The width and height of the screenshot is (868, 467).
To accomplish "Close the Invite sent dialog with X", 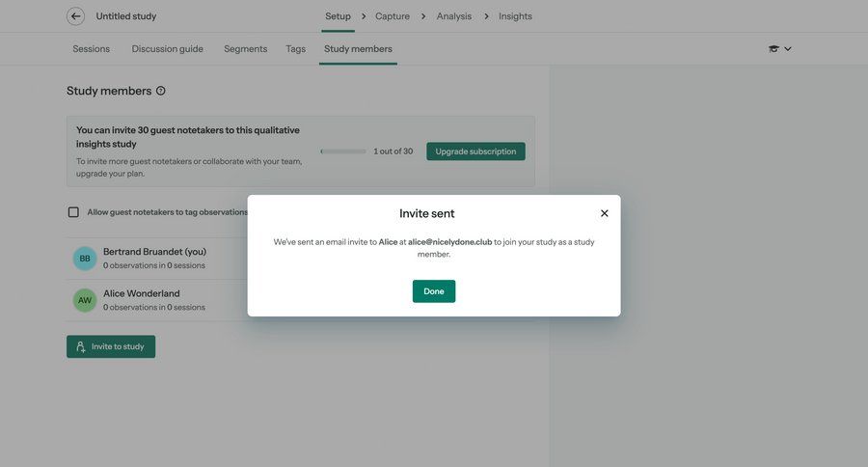I will coord(605,213).
